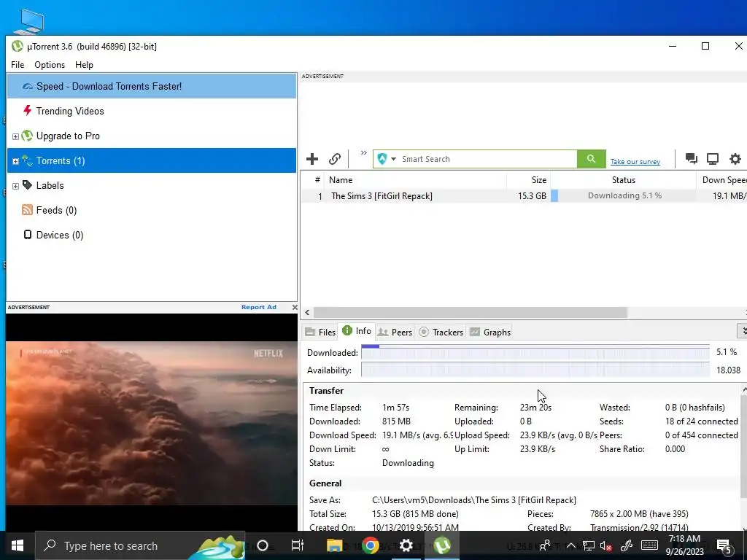The height and width of the screenshot is (560, 747).
Task: Open the Options menu
Action: coord(50,65)
